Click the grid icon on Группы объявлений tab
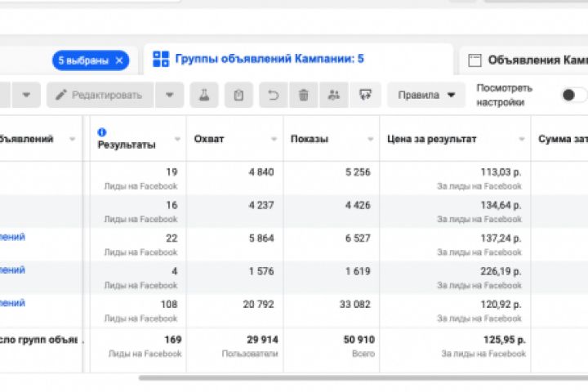This screenshot has height=392, width=588. 160,59
